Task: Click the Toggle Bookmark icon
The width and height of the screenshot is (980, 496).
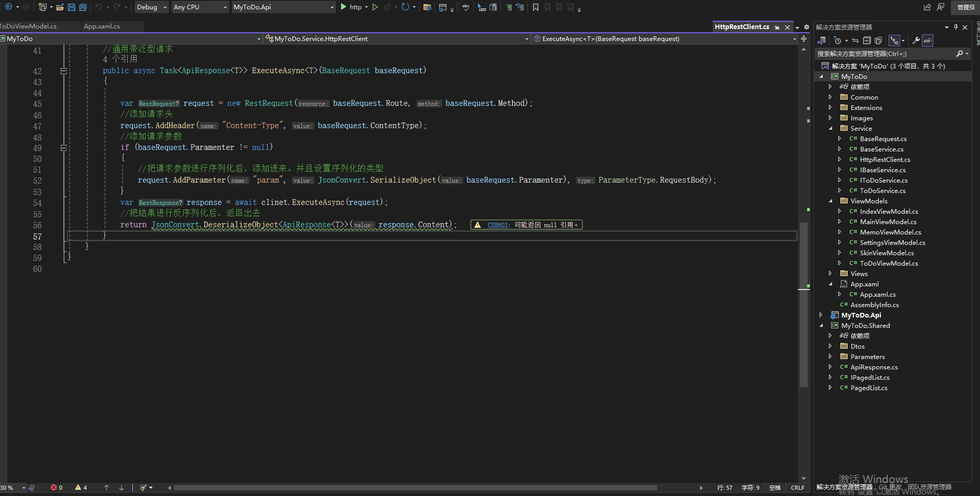Action: pyautogui.click(x=536, y=7)
